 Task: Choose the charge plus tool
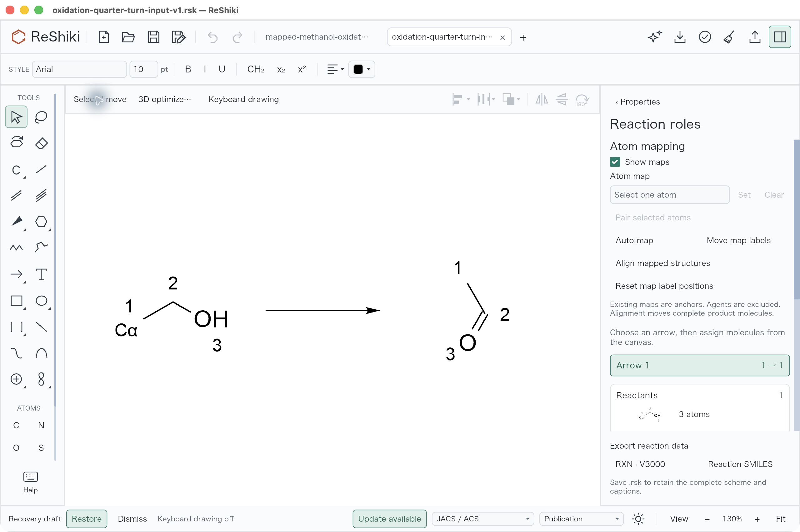click(16, 379)
